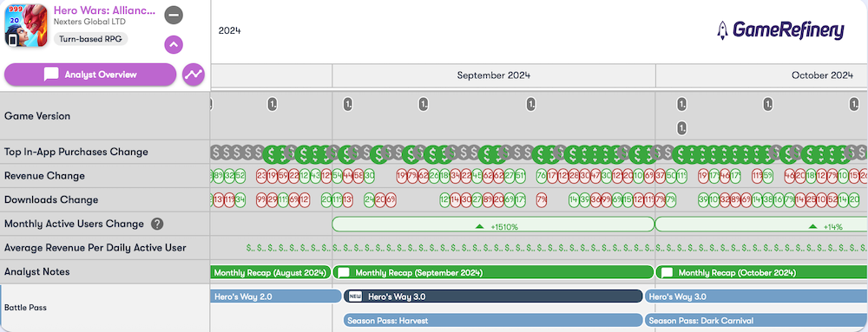
Task: Select the Monthly Active Users Change label
Action: tap(74, 224)
